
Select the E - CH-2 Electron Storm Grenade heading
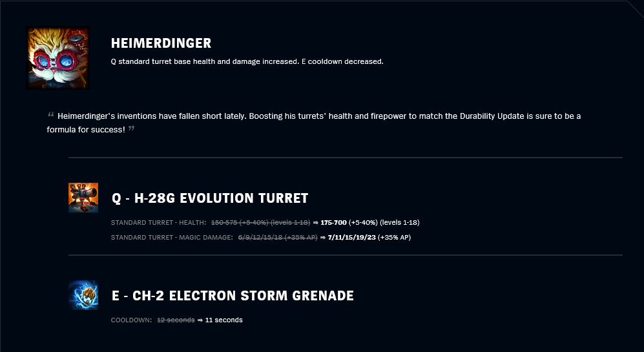tap(233, 296)
